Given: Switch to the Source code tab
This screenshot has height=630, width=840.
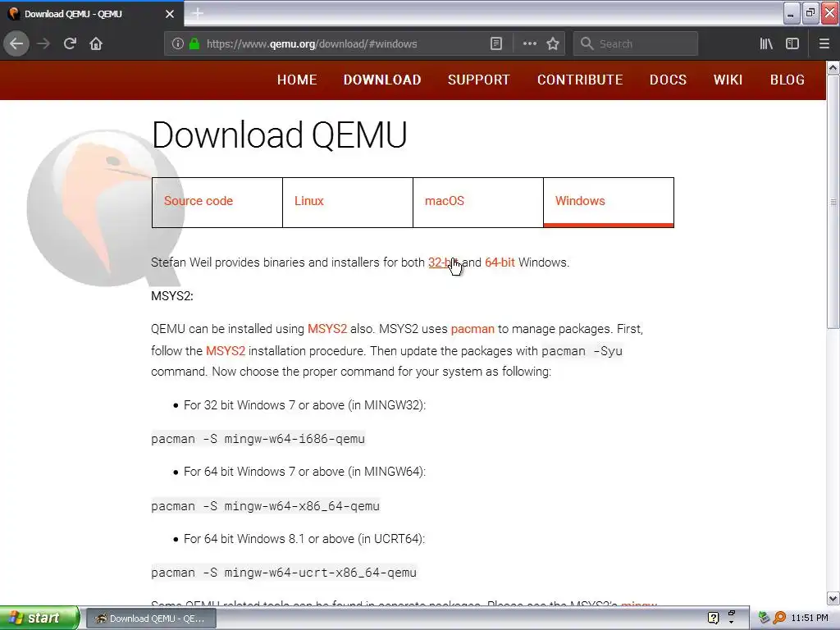Looking at the screenshot, I should 217,203.
